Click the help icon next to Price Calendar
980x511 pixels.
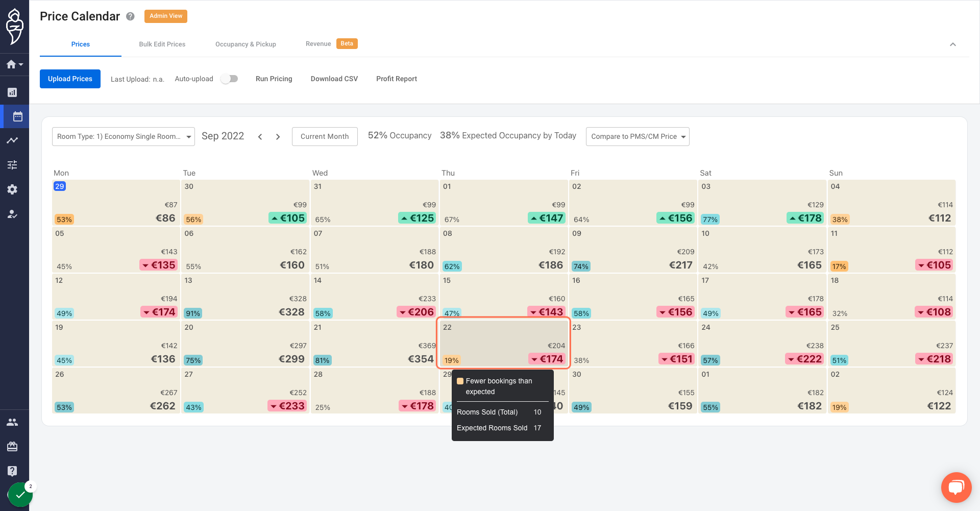[x=130, y=16]
